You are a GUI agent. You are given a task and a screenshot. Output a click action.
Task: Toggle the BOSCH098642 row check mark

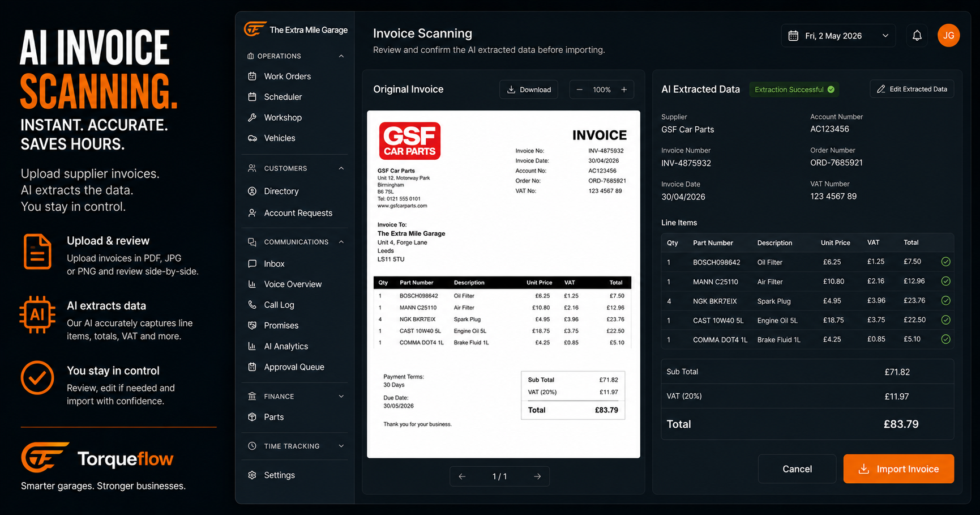click(x=945, y=262)
